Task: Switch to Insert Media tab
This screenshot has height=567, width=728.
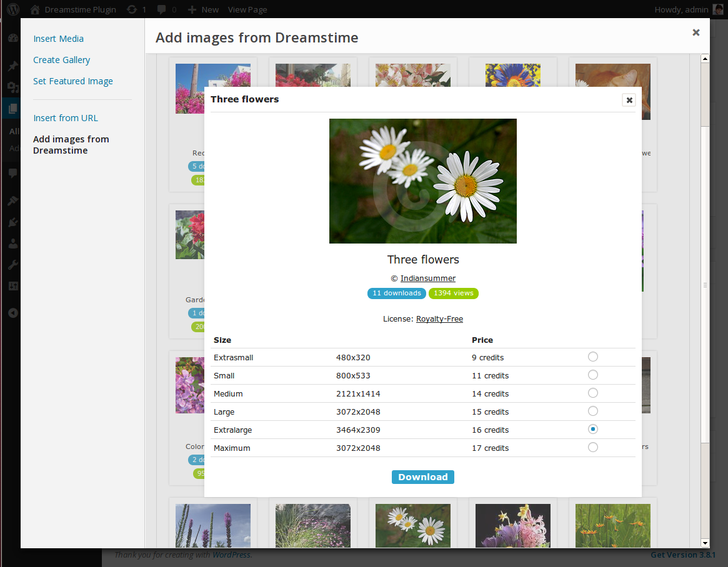Action: pyautogui.click(x=58, y=39)
